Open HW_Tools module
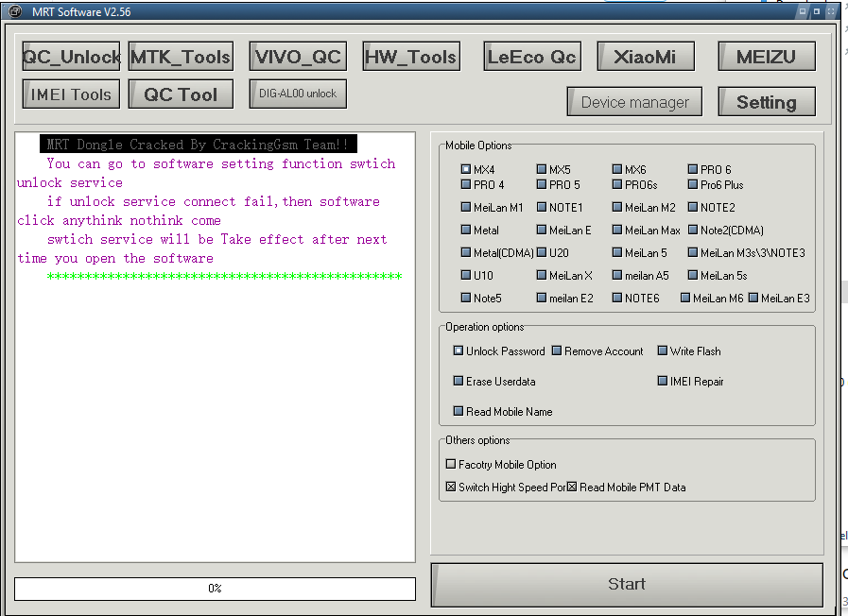This screenshot has width=848, height=616. (x=411, y=56)
